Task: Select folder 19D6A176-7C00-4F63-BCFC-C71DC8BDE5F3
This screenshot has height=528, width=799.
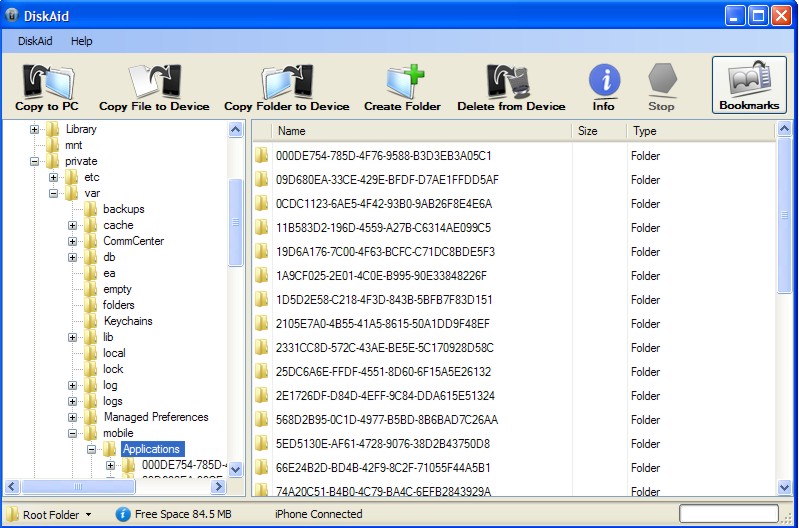Action: (385, 252)
